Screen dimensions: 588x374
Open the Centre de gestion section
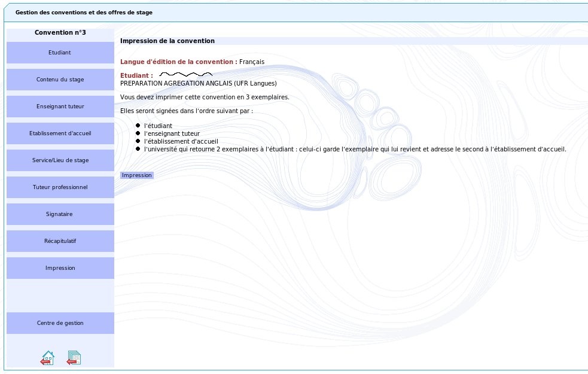pos(60,323)
